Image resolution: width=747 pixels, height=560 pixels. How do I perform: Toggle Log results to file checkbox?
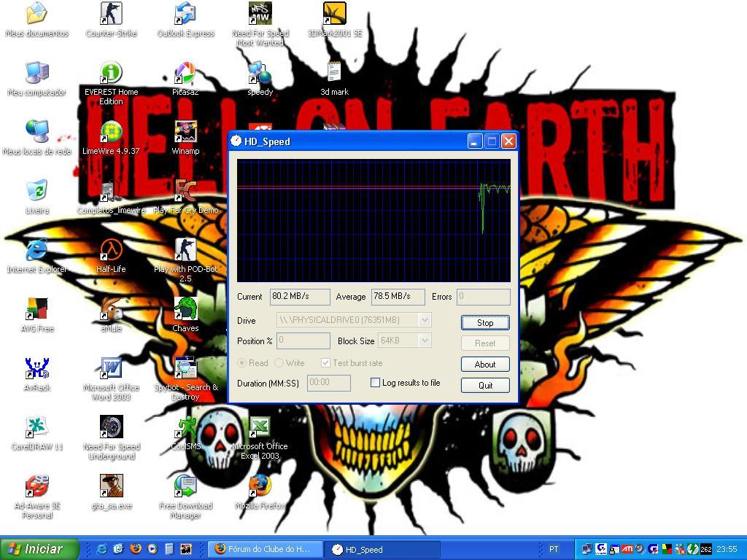(x=375, y=382)
